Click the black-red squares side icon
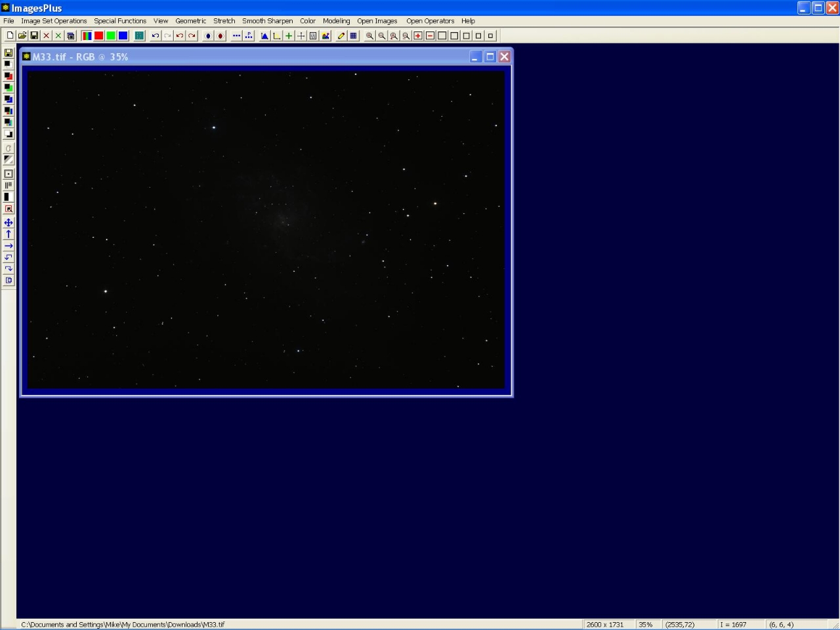The height and width of the screenshot is (630, 840). 9,76
